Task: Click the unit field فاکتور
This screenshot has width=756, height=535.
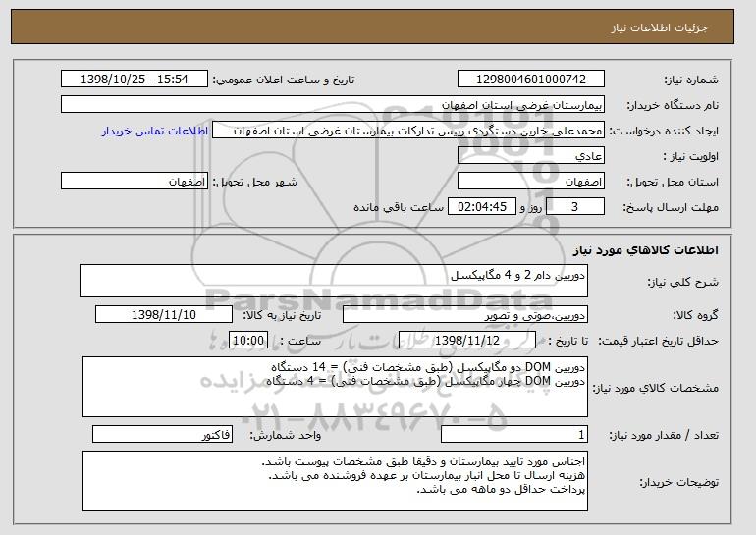Action: [x=162, y=434]
